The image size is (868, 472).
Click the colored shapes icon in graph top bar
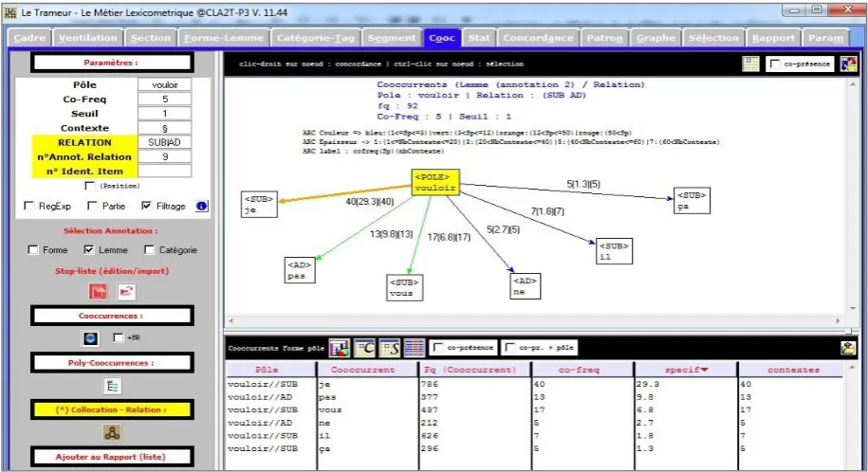click(849, 64)
